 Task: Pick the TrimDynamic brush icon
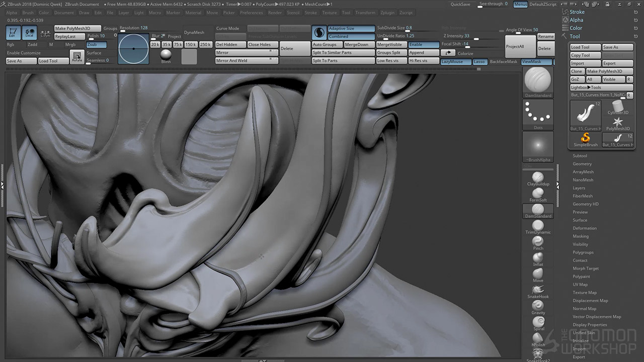pyautogui.click(x=538, y=225)
